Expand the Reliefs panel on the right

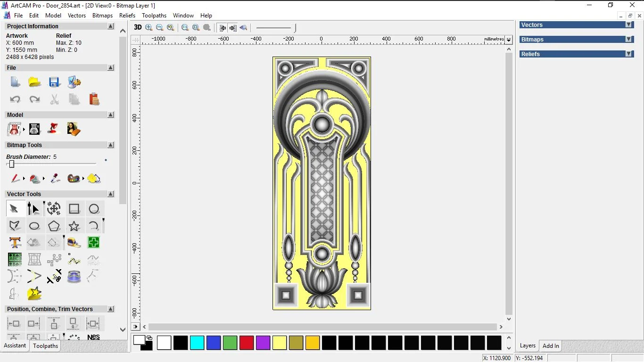click(628, 54)
